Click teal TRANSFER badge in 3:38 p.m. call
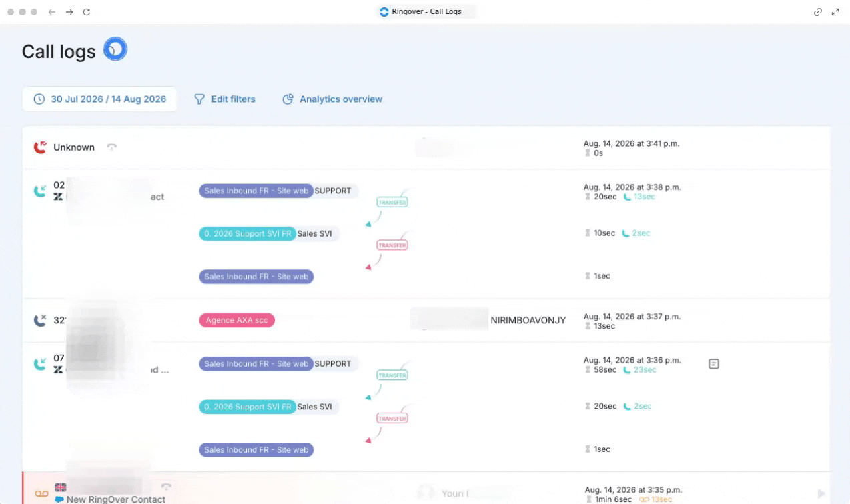Viewport: 850px width, 504px height. [x=392, y=202]
